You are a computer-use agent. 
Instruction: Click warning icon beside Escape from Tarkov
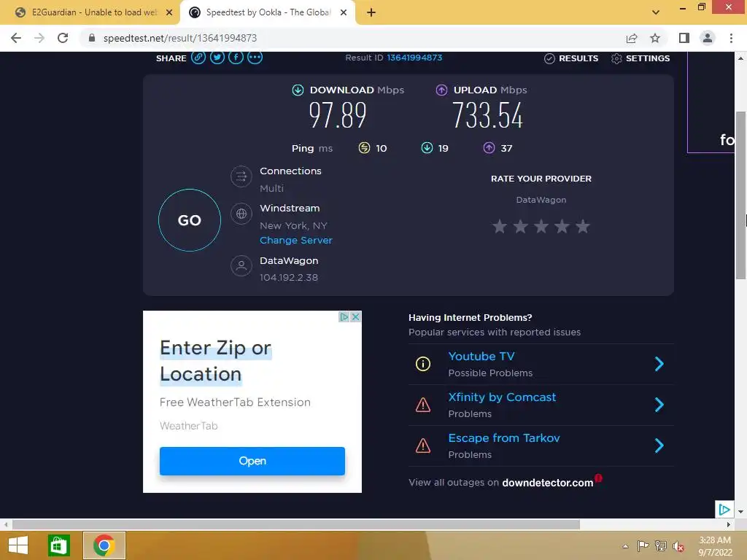pyautogui.click(x=423, y=446)
